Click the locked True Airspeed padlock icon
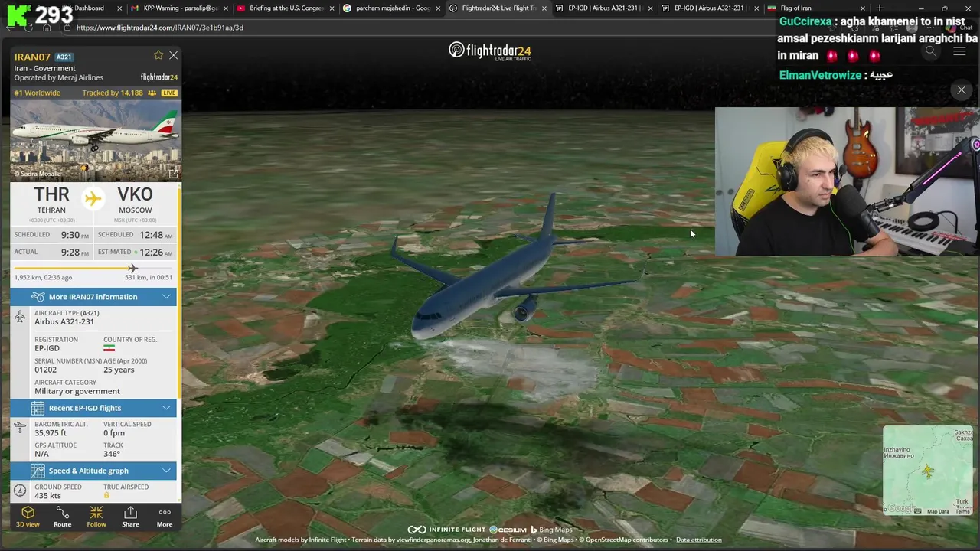Viewport: 980px width, 551px height. coord(106,496)
